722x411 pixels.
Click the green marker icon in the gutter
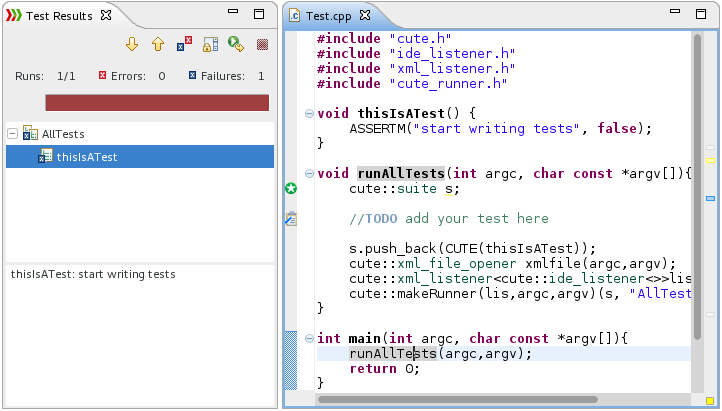[x=291, y=189]
